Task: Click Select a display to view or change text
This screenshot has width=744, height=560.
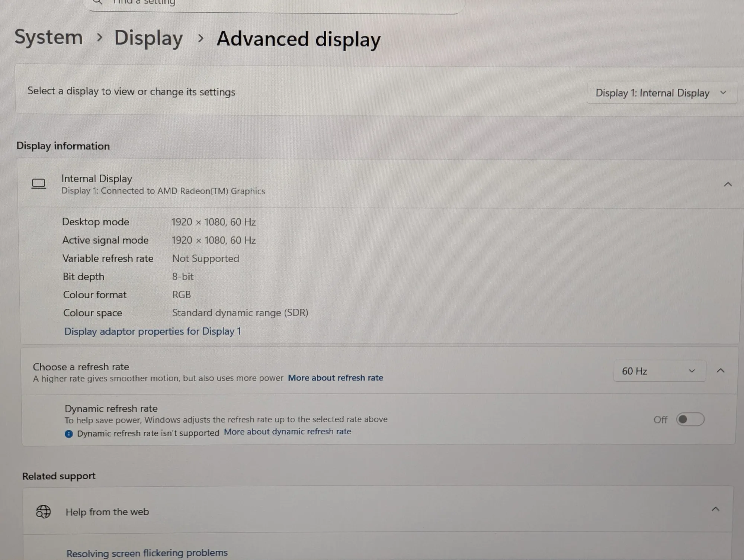Action: pos(131,91)
